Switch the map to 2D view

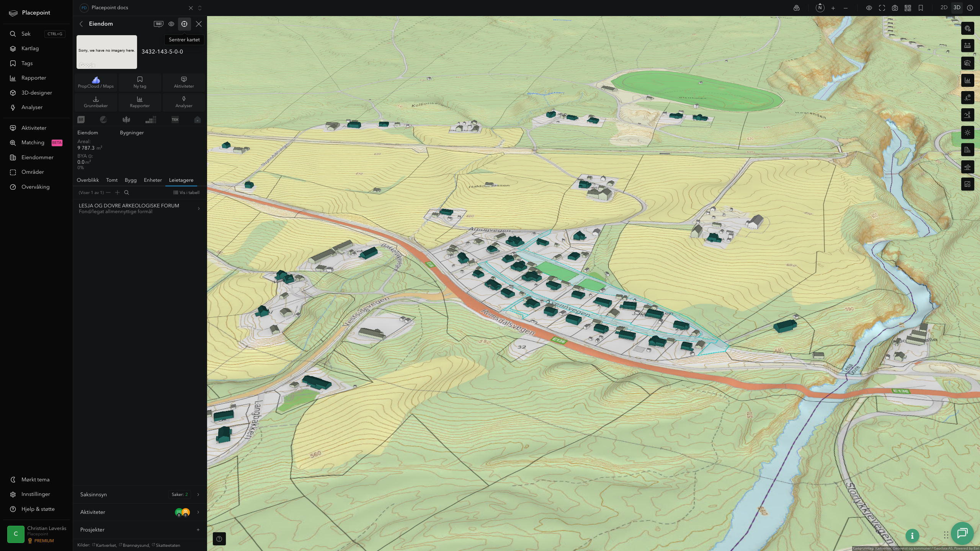tap(944, 8)
